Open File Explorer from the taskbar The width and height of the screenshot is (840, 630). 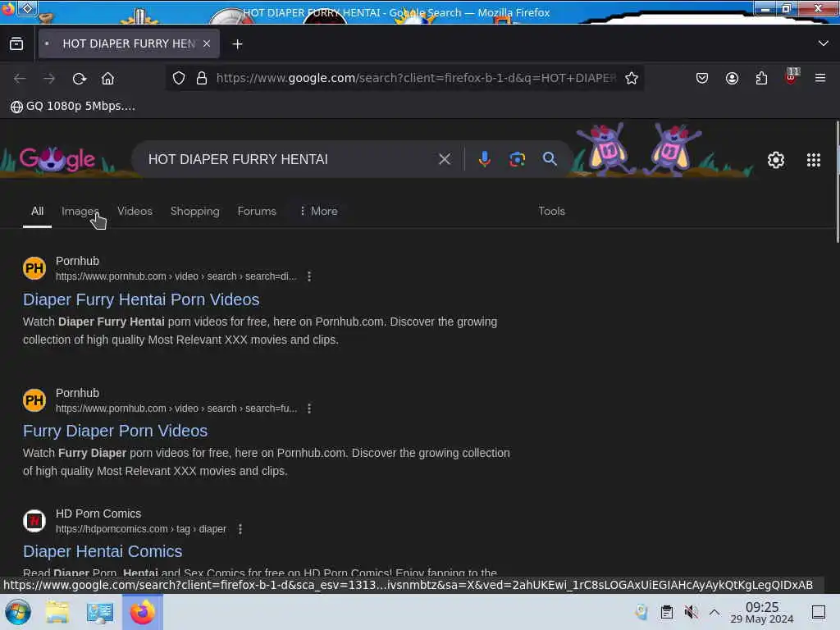tap(57, 612)
